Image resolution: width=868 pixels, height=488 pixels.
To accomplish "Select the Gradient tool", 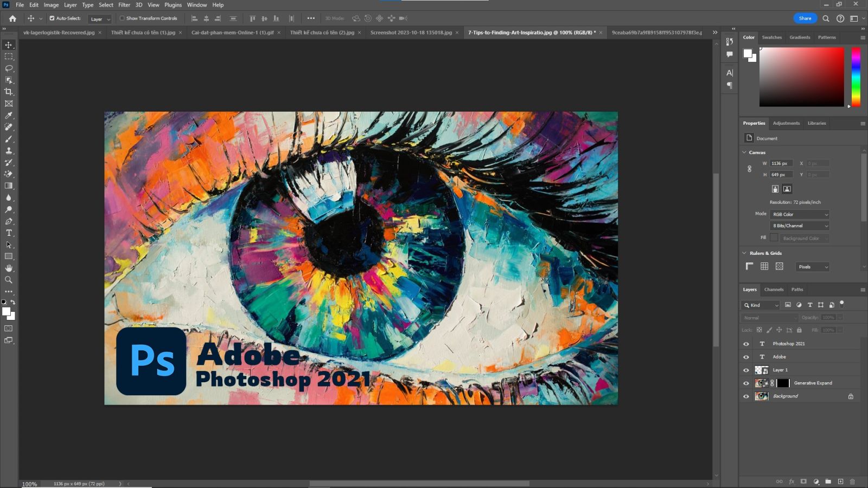I will [8, 186].
